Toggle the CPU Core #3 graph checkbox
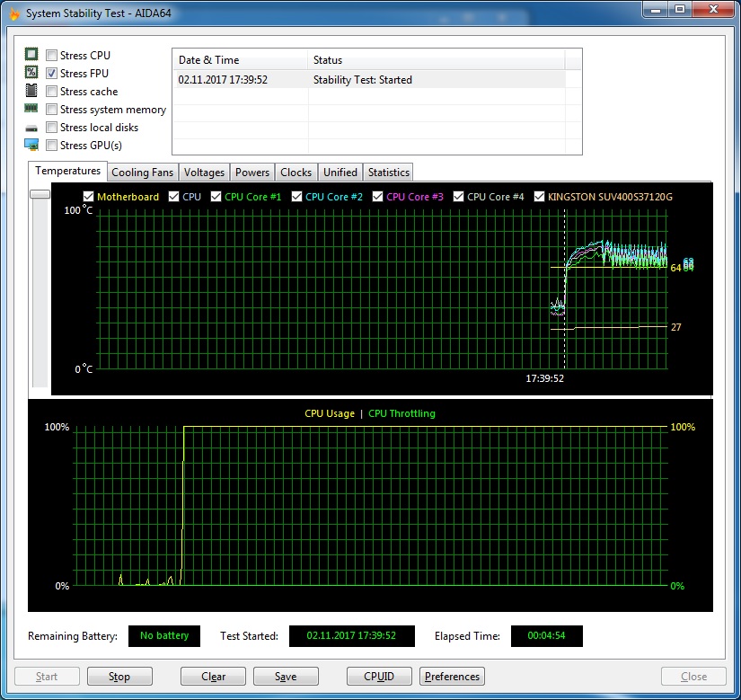741x700 pixels. click(x=377, y=197)
